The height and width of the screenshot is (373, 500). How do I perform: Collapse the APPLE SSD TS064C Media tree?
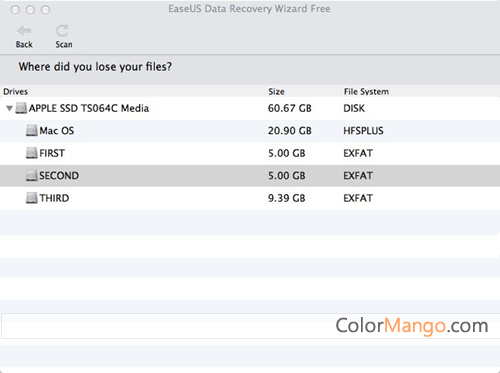pos(9,108)
